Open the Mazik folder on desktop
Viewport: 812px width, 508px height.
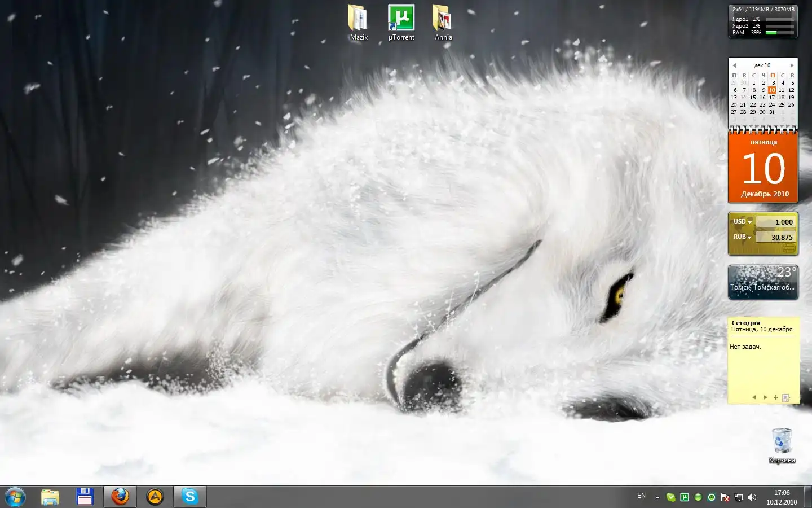[358, 19]
